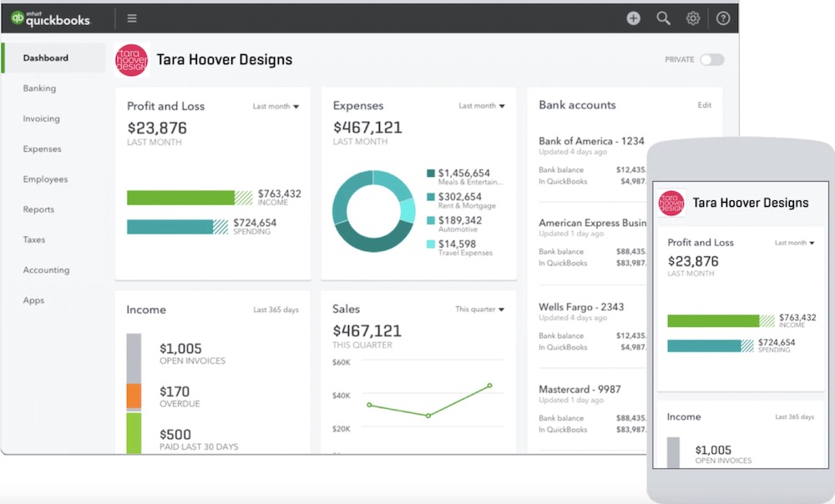
Task: Click the $23,876 total in the phone view
Action: tap(693, 261)
